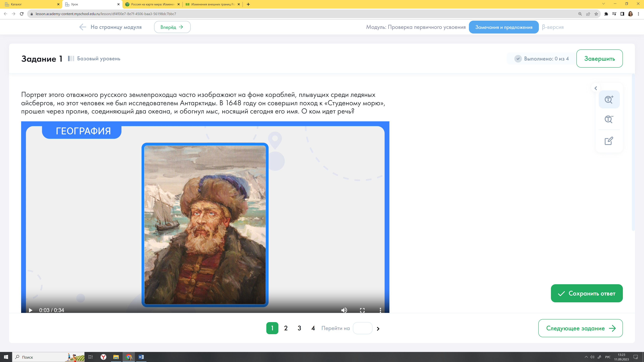The height and width of the screenshot is (362, 644).
Task: Switch to Россия на карте мира tab
Action: [152, 4]
